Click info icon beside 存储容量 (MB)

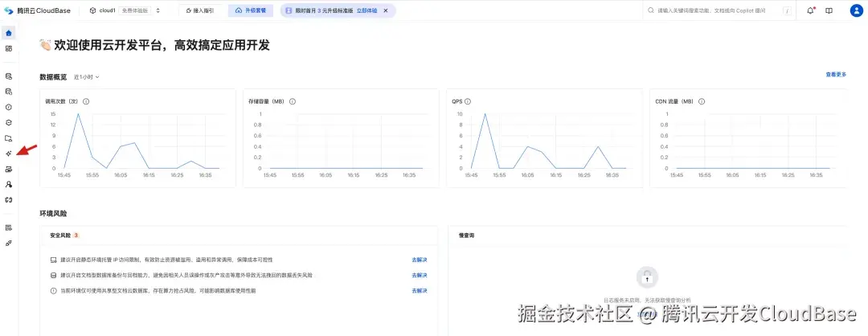click(293, 102)
